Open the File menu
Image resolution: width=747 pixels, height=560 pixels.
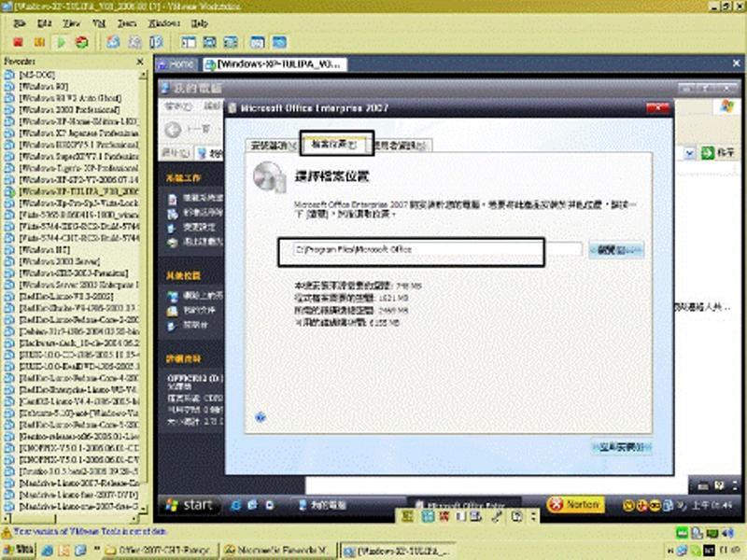20,23
